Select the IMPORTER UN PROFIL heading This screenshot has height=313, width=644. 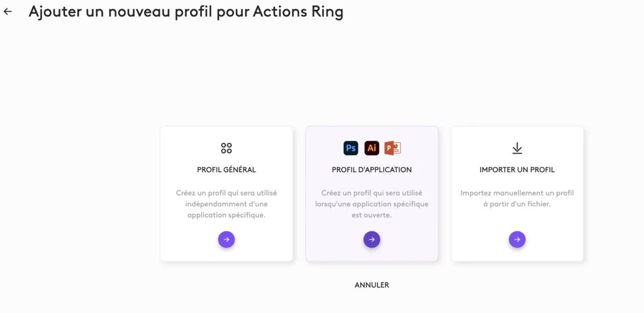tap(517, 170)
